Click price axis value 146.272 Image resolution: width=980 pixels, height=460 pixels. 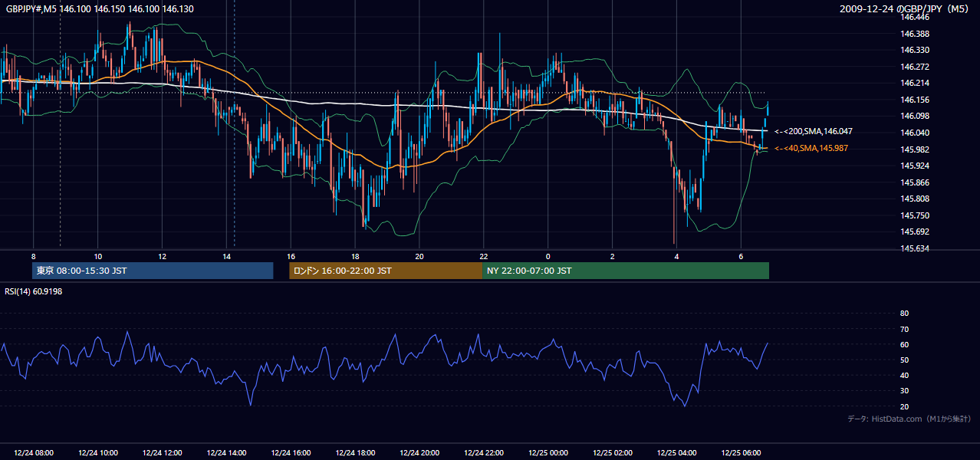(x=915, y=67)
